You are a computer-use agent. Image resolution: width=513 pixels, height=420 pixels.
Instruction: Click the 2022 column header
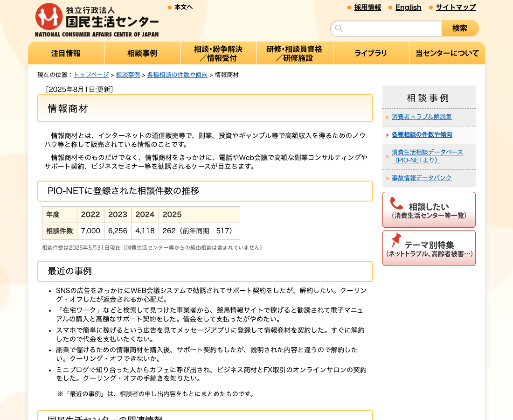(90, 215)
